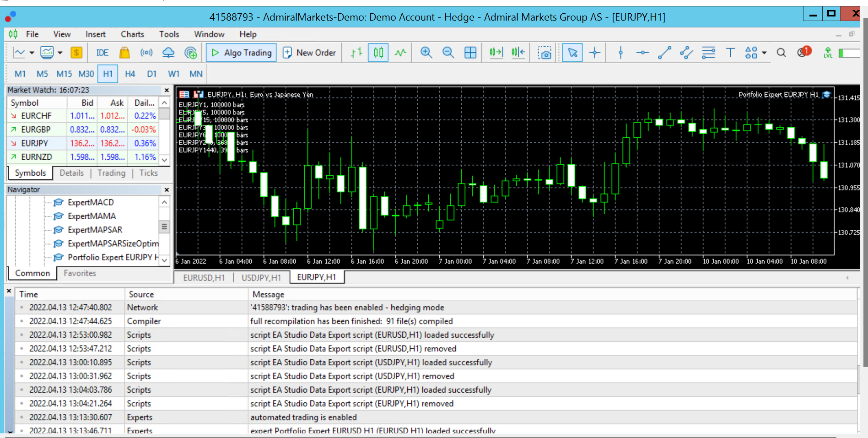This screenshot has width=868, height=438.
Task: Open the chart profiles icon
Action: click(47, 53)
